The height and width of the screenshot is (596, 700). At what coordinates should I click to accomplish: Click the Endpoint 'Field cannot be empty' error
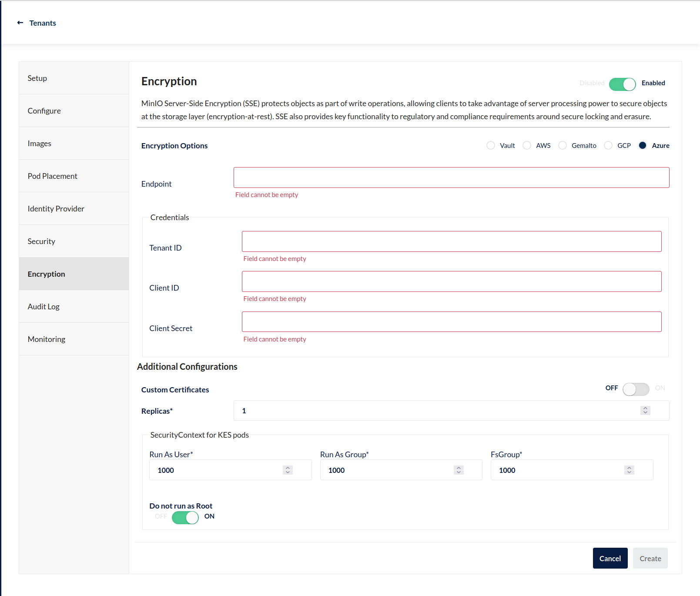(267, 195)
